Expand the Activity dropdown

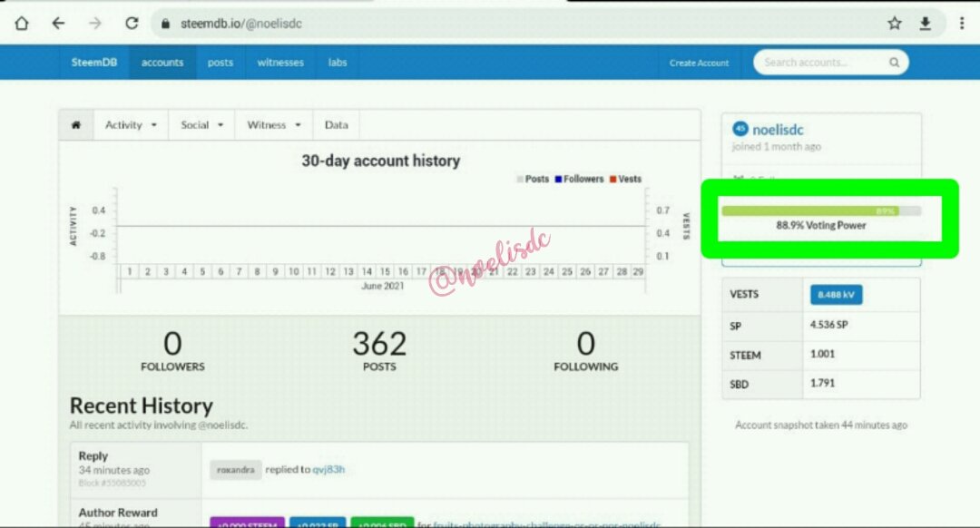[x=131, y=125]
